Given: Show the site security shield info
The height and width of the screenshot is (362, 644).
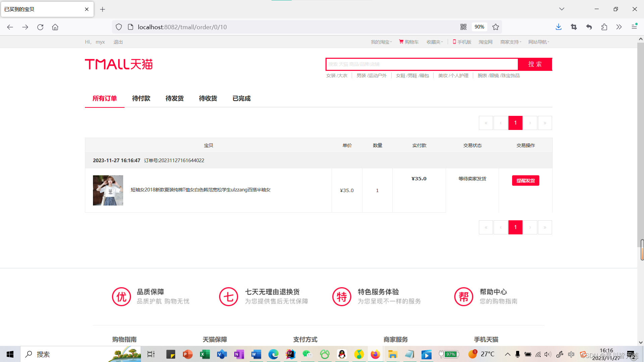Looking at the screenshot, I should point(119,27).
